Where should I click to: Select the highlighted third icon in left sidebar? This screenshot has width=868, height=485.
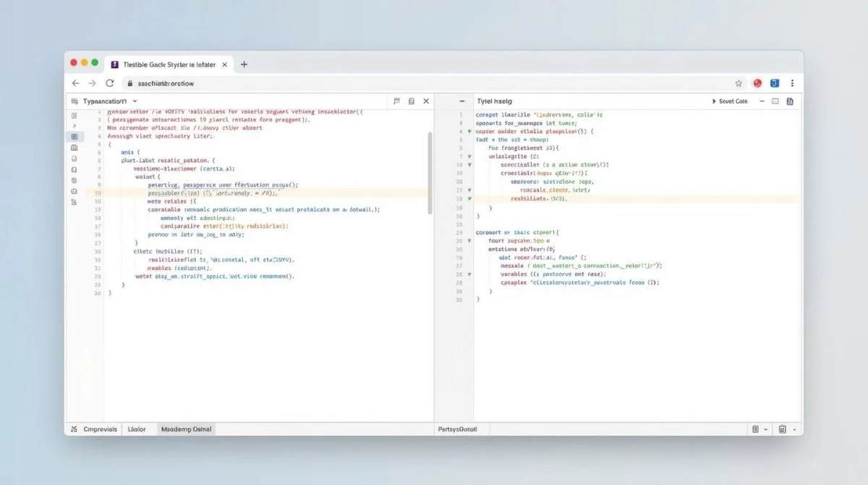pos(74,136)
